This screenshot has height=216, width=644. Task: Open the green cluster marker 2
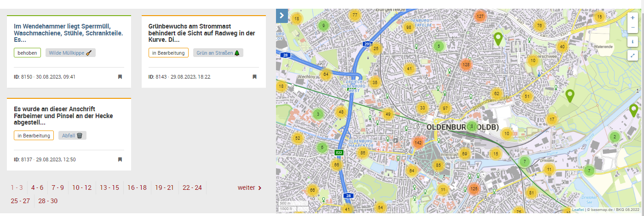[615, 137]
